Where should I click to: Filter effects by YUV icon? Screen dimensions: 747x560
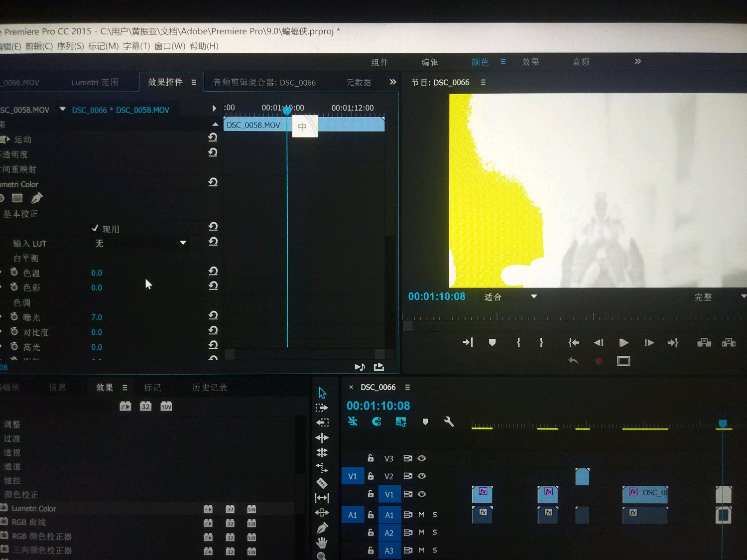click(166, 407)
